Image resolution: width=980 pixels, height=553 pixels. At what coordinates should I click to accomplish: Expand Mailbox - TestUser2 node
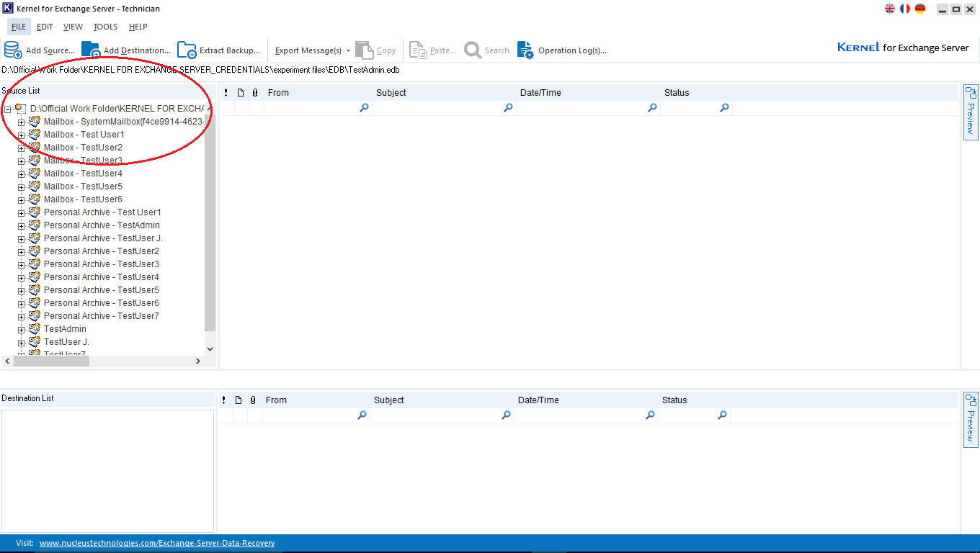21,148
